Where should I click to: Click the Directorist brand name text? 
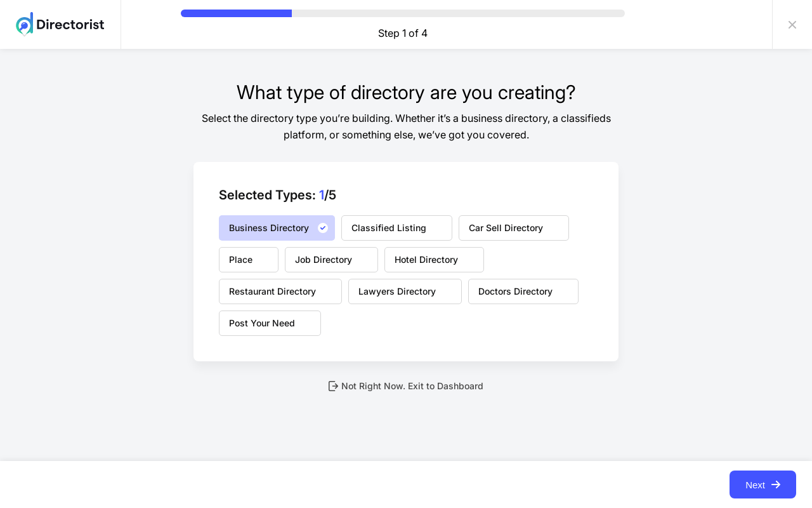click(70, 25)
